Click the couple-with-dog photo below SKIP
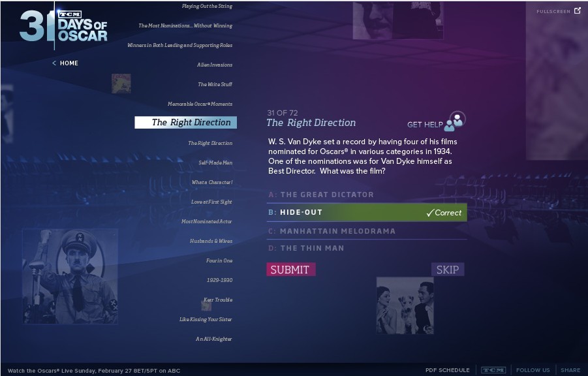This screenshot has width=588, height=376. pyautogui.click(x=405, y=305)
